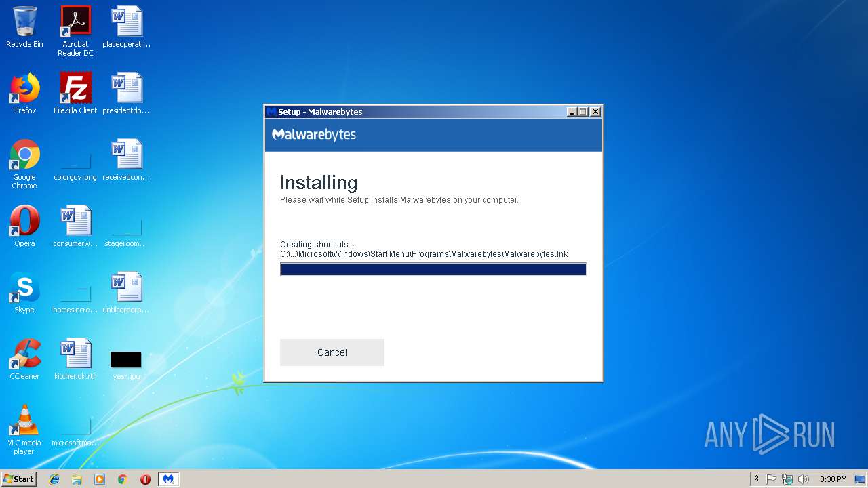Select the consumerw... Word document
The image size is (868, 488).
pyautogui.click(x=75, y=226)
